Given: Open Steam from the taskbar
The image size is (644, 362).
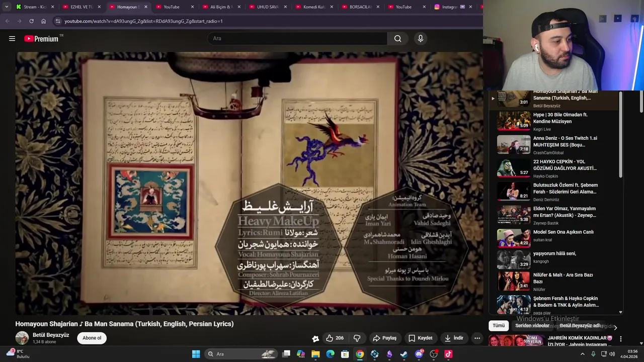Looking at the screenshot, I should click(404, 354).
